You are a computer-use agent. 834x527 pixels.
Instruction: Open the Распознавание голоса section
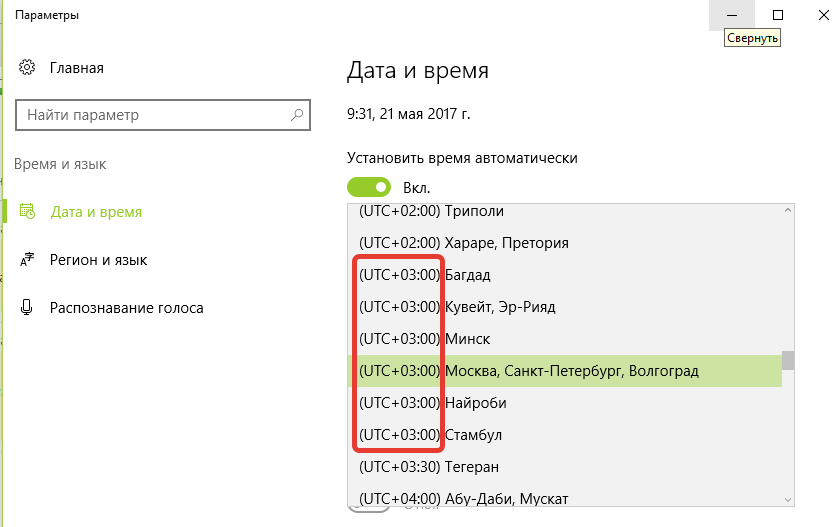coord(126,308)
